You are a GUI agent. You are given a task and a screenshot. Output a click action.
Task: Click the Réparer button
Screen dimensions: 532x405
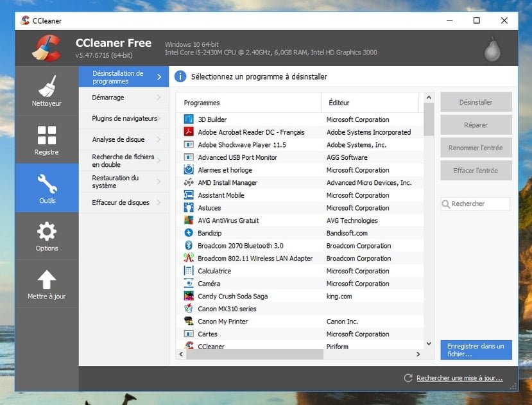[x=476, y=125]
